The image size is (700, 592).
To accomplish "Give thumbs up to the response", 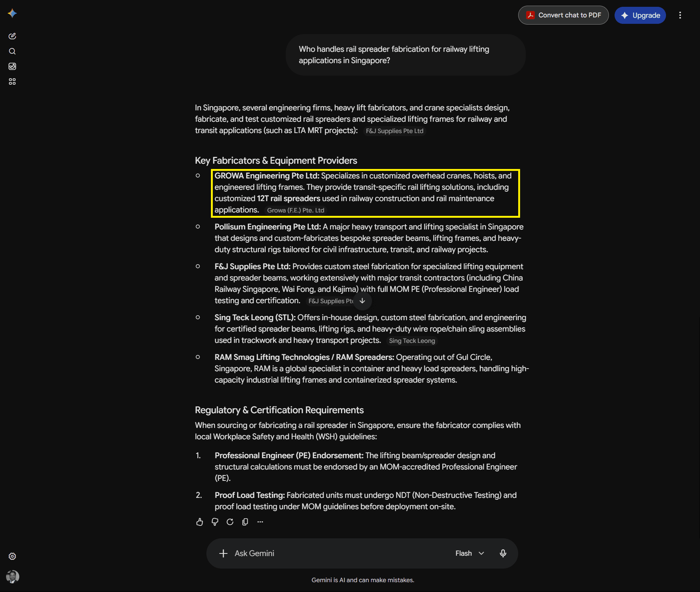I will click(x=200, y=522).
